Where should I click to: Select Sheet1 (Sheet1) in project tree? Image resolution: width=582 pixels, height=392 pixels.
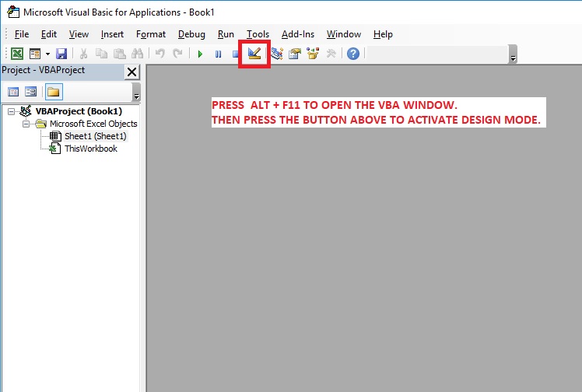click(x=96, y=136)
